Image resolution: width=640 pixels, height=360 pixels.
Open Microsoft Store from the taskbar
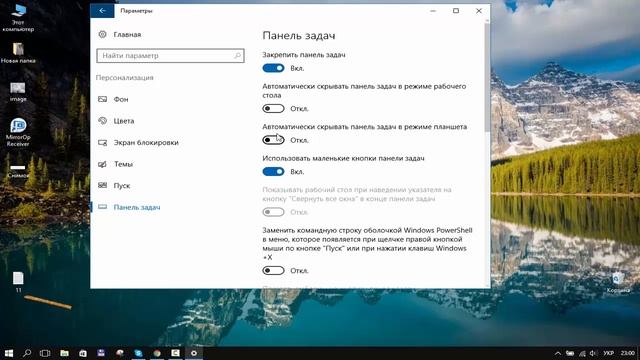(82, 353)
